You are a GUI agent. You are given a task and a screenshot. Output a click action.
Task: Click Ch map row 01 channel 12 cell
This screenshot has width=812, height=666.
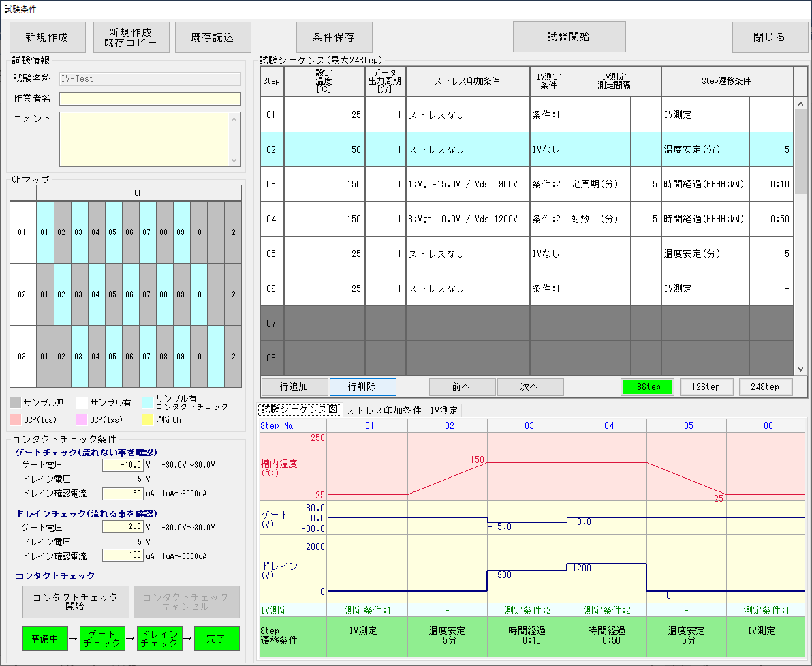[232, 232]
